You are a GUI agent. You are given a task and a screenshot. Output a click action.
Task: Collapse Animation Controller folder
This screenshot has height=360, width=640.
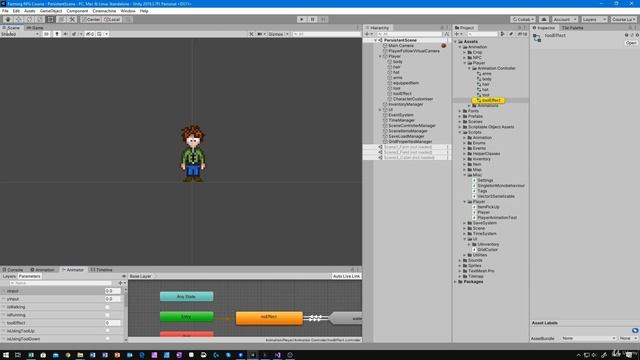(469, 68)
